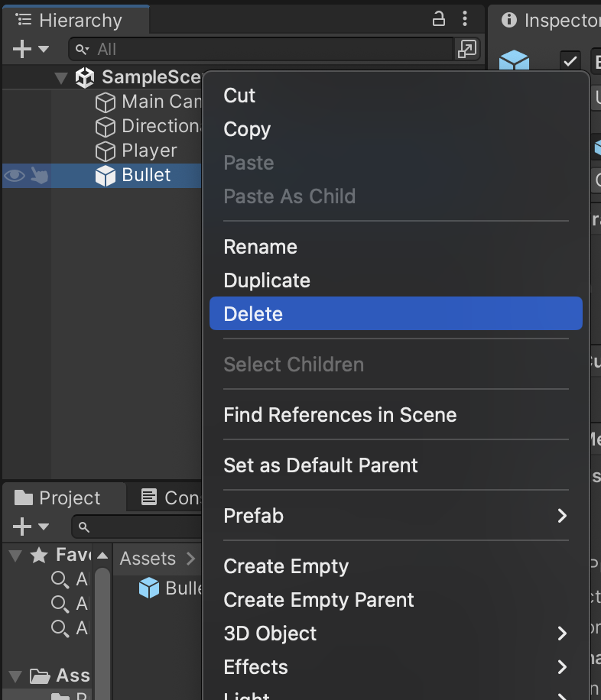Select Create Empty in the context menu
Viewport: 601px width, 700px height.
coord(286,566)
